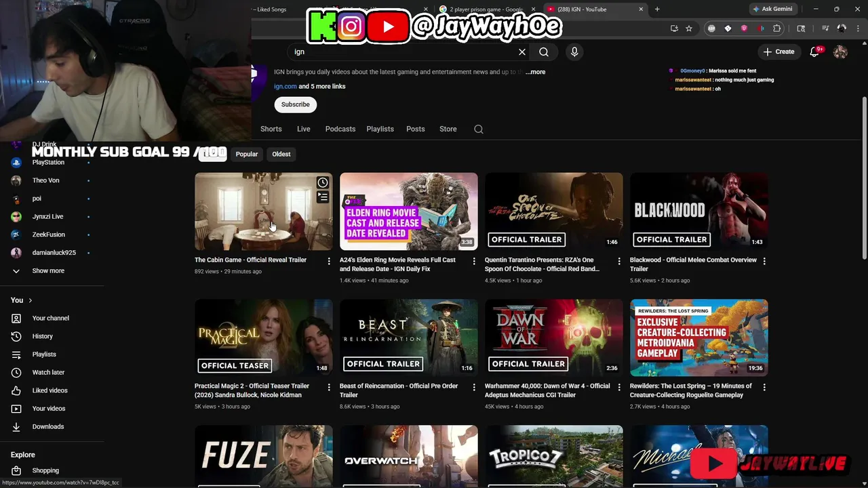Click the Create button
Image resolution: width=868 pixels, height=488 pixels.
click(x=778, y=52)
